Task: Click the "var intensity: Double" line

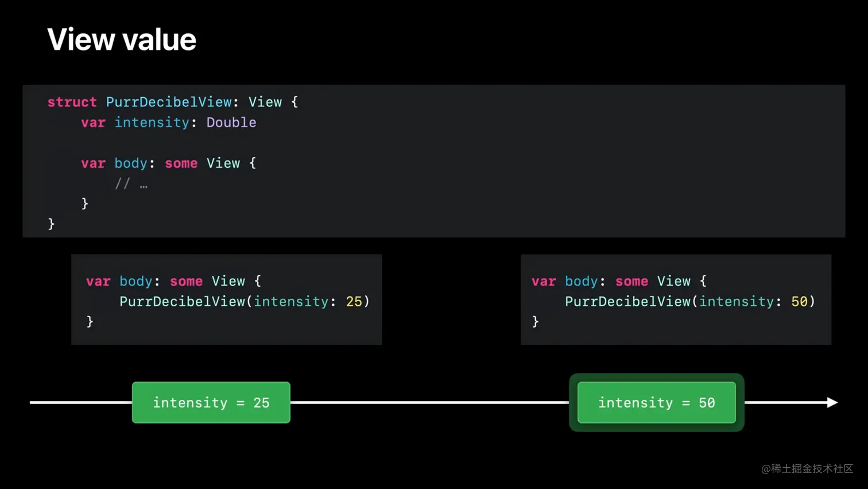Action: point(169,122)
